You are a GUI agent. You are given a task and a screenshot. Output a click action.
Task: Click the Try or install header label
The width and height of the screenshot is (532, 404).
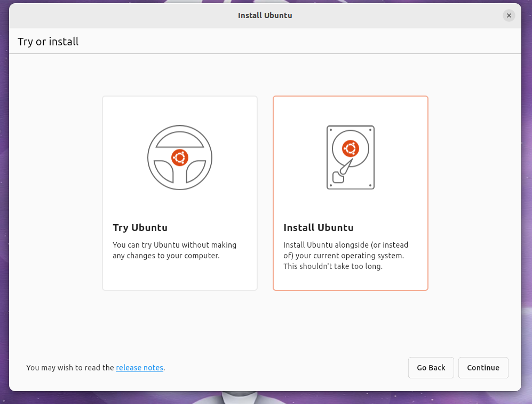[x=48, y=41]
